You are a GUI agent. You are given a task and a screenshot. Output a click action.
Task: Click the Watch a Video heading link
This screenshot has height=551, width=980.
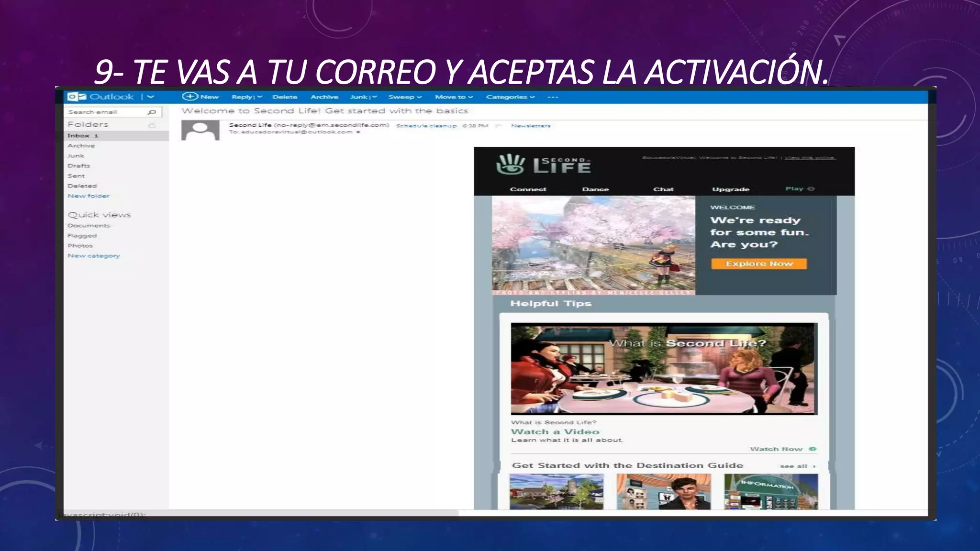click(x=555, y=432)
